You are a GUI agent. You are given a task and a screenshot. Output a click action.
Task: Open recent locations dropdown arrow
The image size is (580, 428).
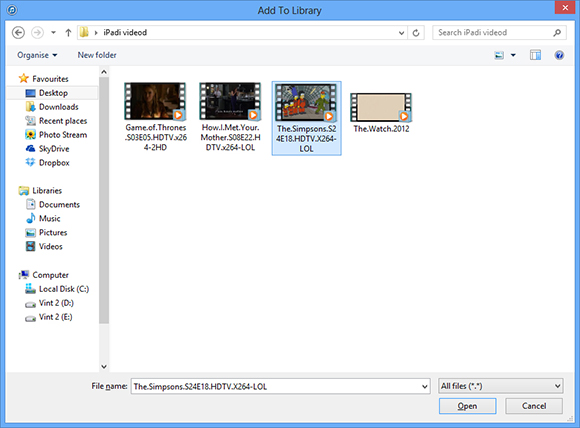tap(53, 33)
